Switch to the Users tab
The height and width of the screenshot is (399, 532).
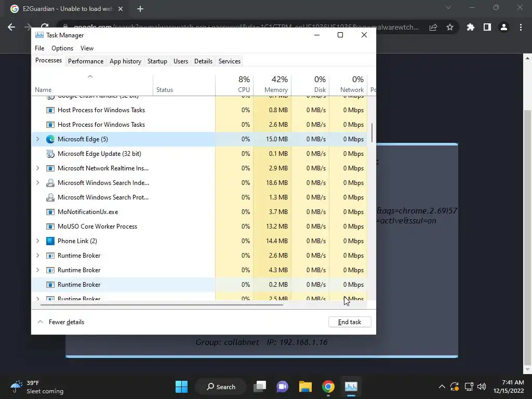pyautogui.click(x=180, y=61)
